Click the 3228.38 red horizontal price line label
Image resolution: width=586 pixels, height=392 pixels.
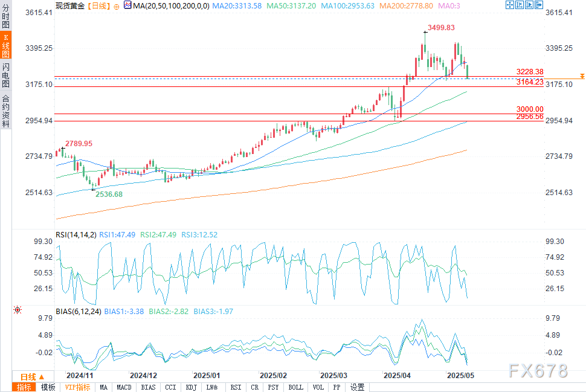530,71
